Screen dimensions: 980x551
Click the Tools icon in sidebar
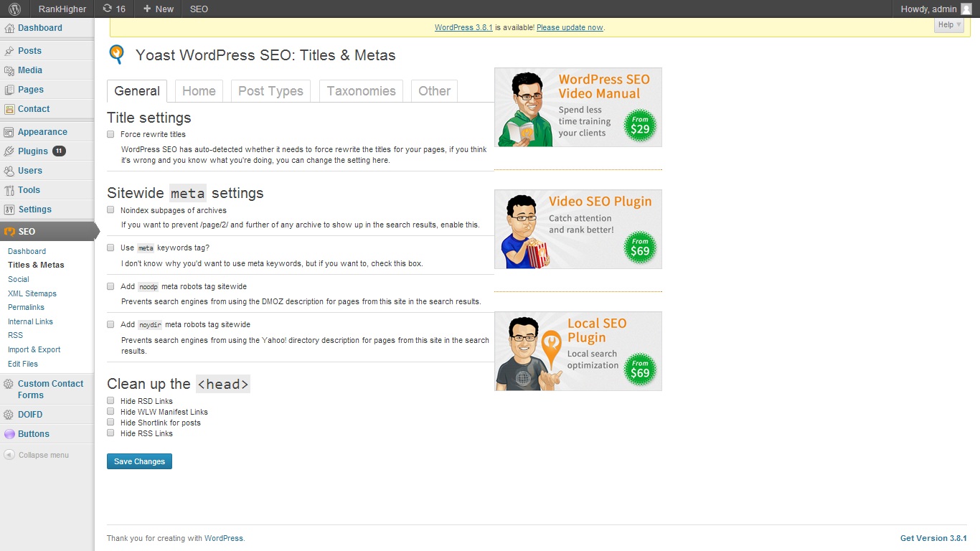coord(9,190)
